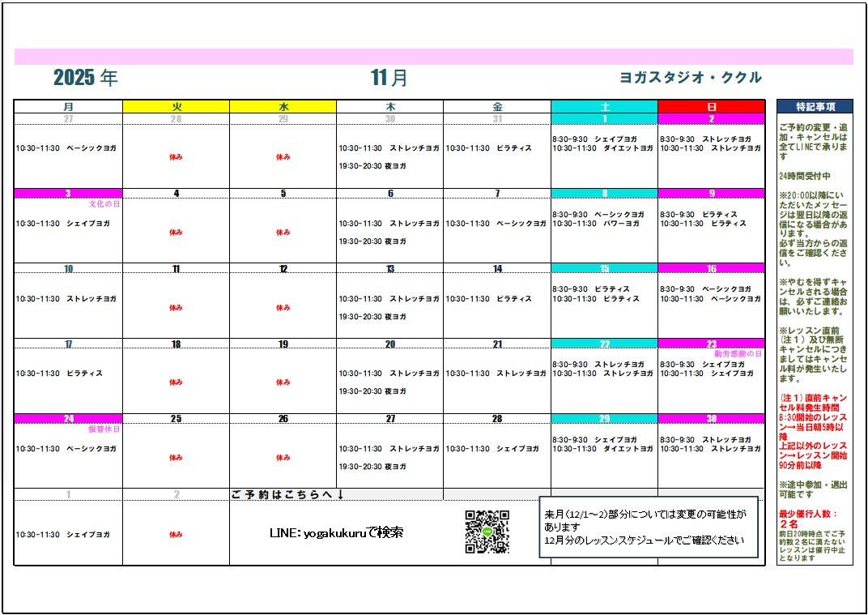The height and width of the screenshot is (615, 868).
Task: Click the next-month change notice box
Action: [x=649, y=527]
